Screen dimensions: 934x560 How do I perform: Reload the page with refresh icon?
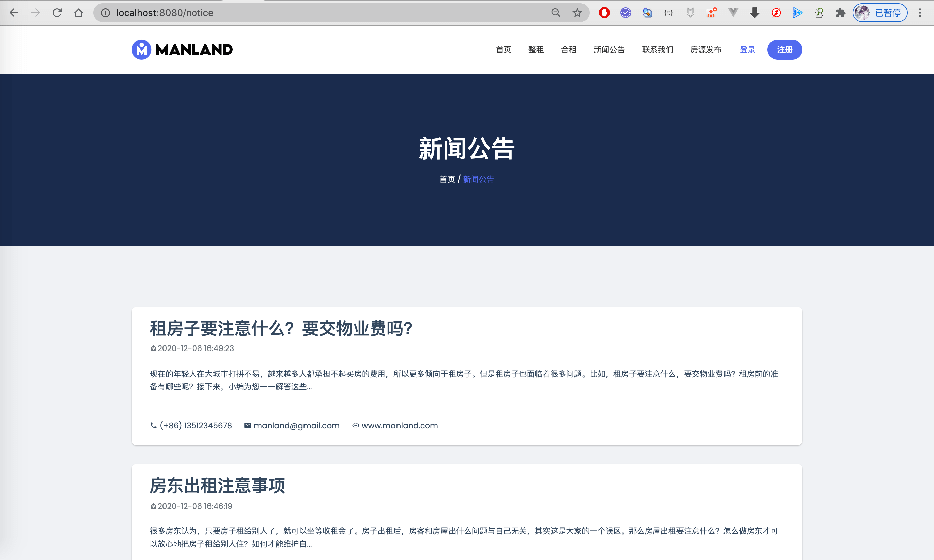click(x=57, y=13)
